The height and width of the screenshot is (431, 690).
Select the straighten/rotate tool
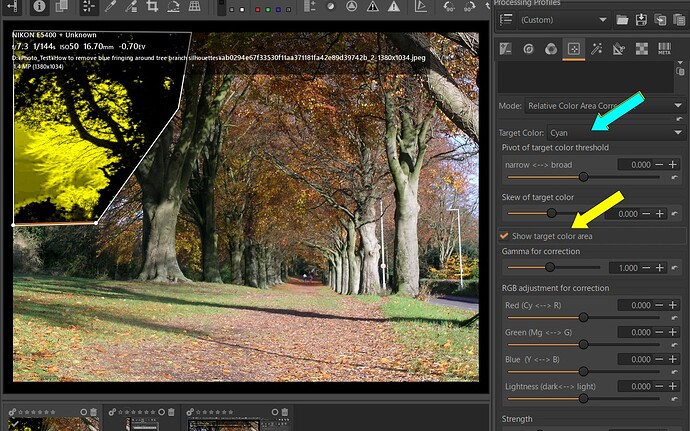coord(173,6)
